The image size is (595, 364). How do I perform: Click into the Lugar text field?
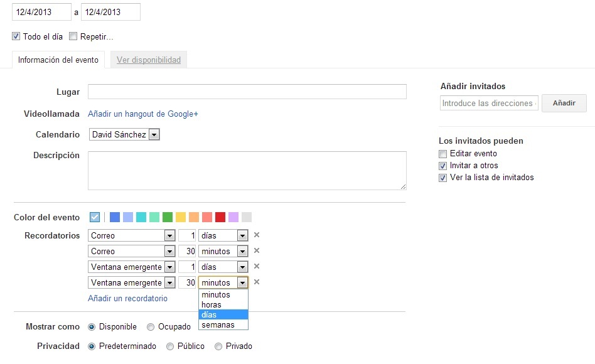tap(247, 92)
